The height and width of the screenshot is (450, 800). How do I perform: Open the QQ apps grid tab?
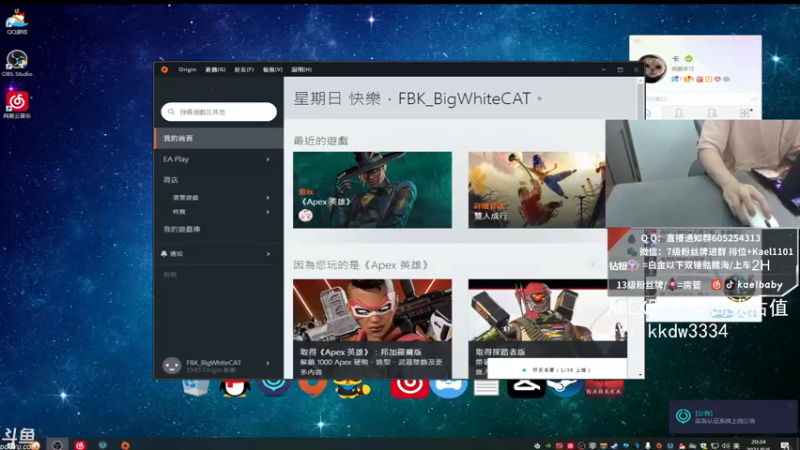coord(745,113)
